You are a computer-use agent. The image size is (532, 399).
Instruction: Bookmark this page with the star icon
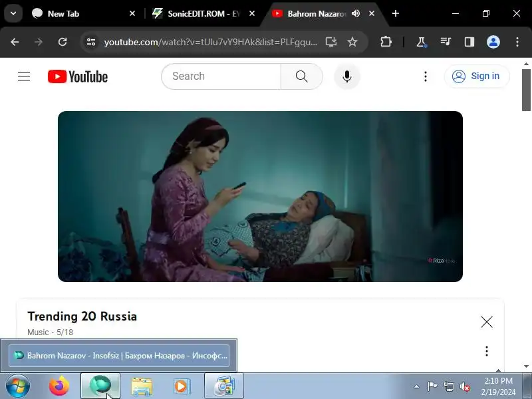click(x=352, y=42)
